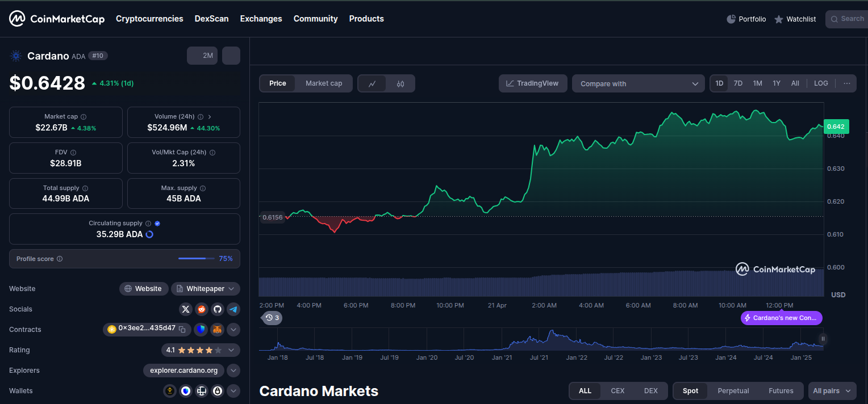Expand the Explorers list chevron
Viewport: 868px width, 404px height.
(x=233, y=371)
